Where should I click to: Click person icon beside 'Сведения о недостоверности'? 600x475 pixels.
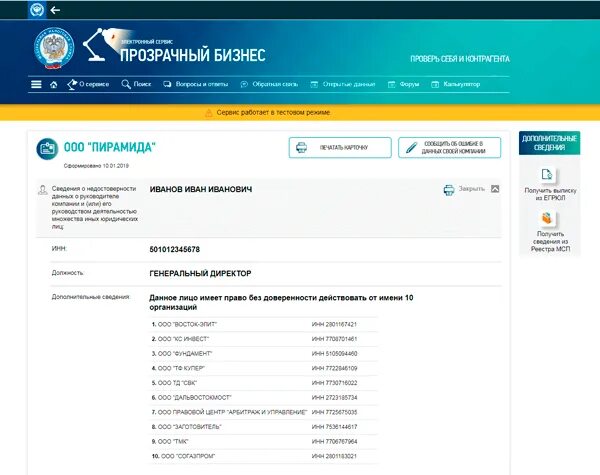point(42,190)
